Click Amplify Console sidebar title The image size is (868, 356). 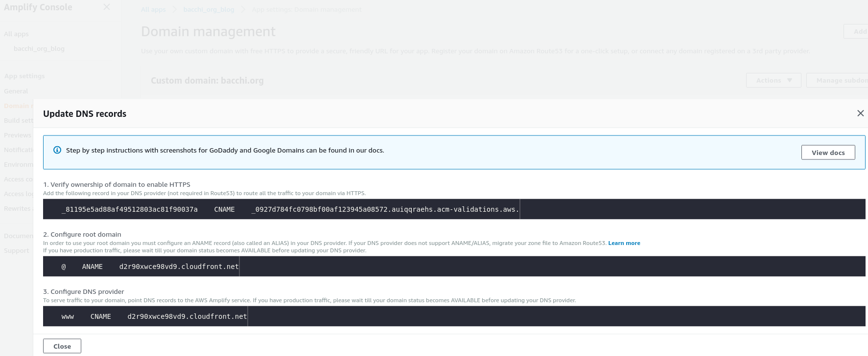38,7
